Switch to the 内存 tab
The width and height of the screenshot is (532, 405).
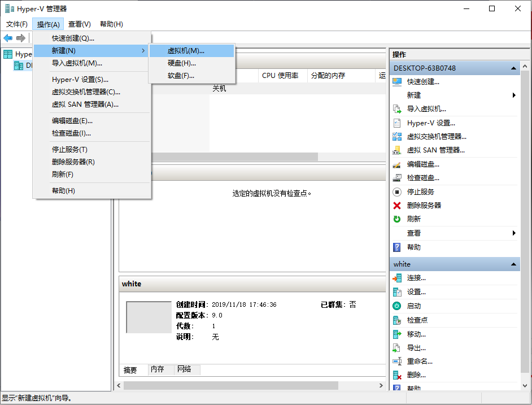pyautogui.click(x=161, y=369)
